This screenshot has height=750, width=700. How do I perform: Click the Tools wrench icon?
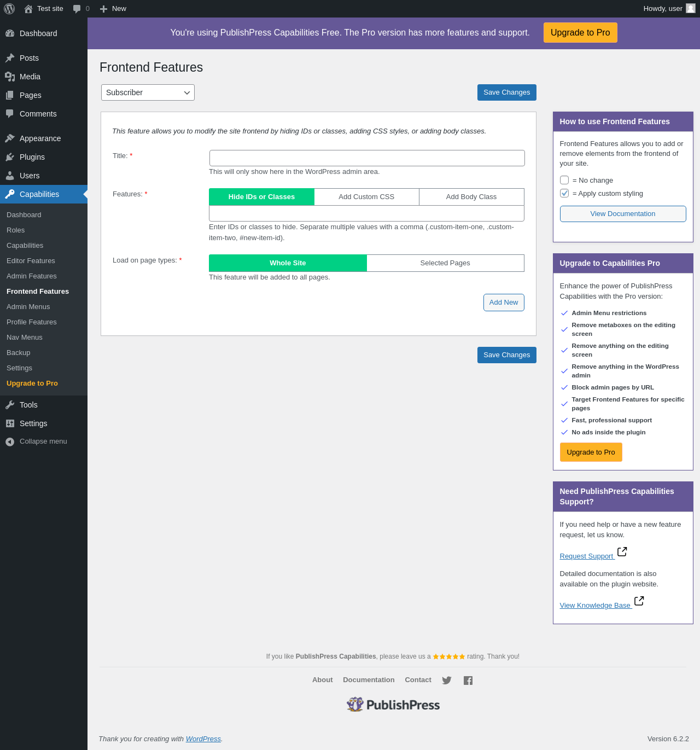(x=10, y=405)
